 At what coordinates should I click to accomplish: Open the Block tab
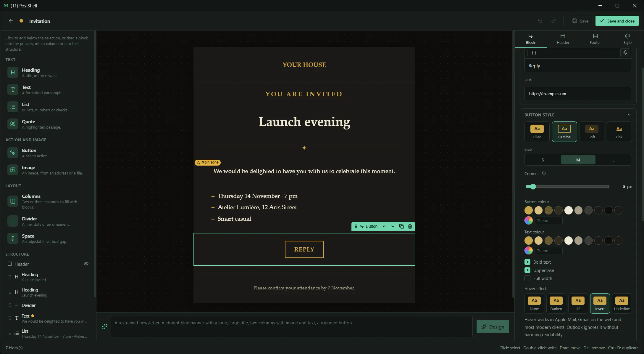point(531,39)
